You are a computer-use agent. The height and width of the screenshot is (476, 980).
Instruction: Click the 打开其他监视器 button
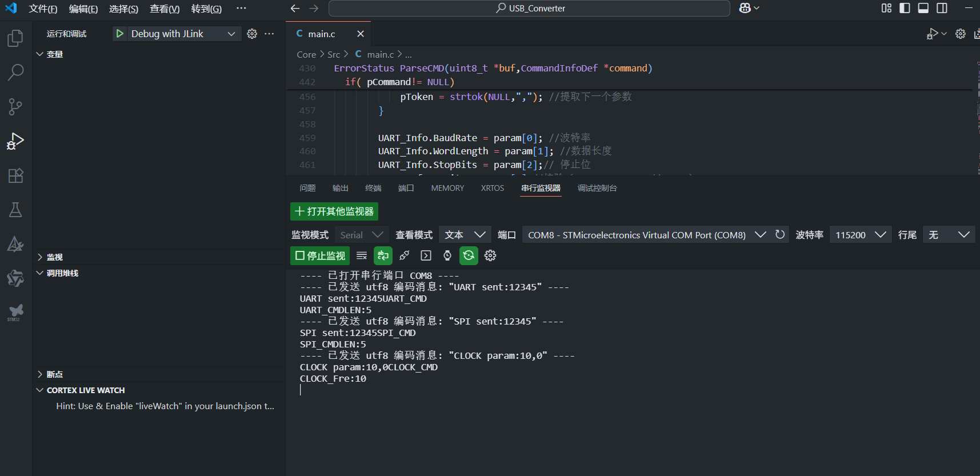coord(334,211)
